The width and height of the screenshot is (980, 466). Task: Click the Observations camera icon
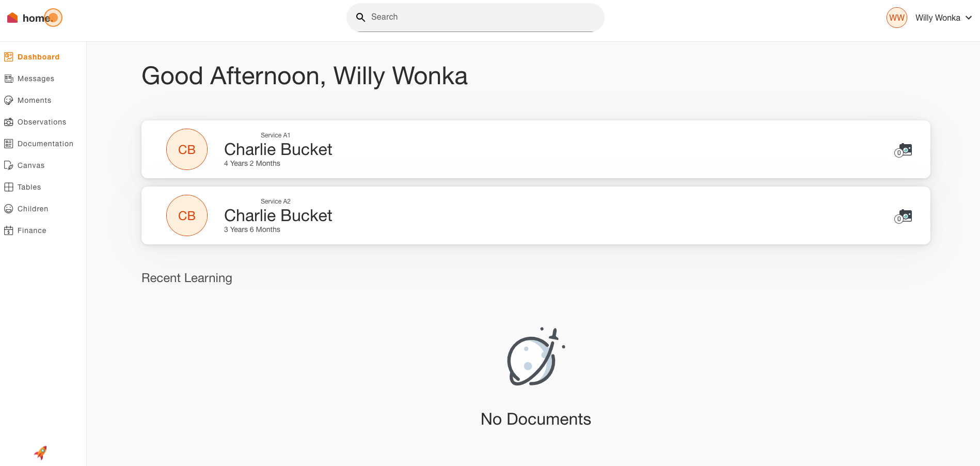pos(9,122)
